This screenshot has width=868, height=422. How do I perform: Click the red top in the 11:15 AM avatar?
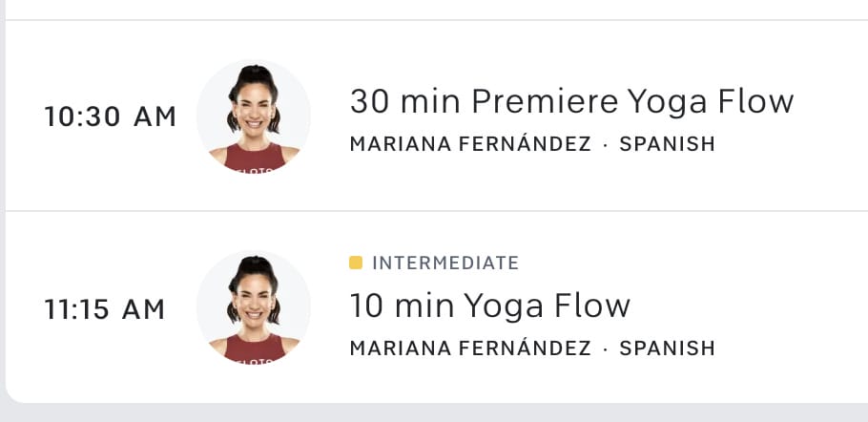pyautogui.click(x=254, y=349)
